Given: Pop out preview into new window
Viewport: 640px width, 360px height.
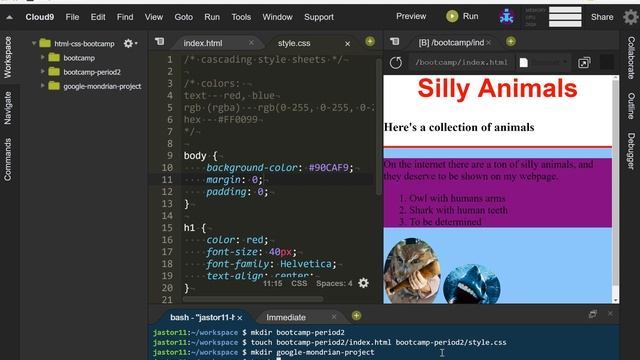Looking at the screenshot, I should click(584, 63).
